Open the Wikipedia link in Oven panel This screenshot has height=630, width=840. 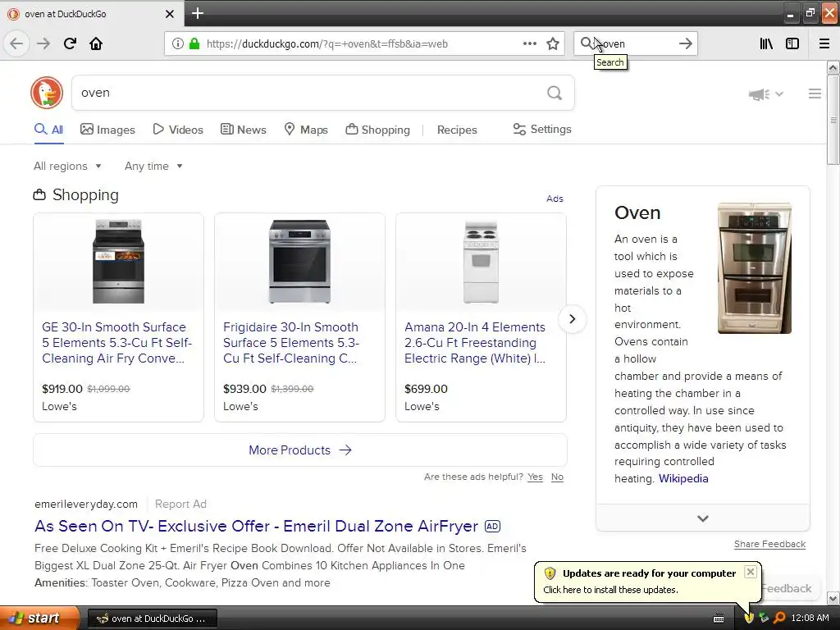(683, 478)
